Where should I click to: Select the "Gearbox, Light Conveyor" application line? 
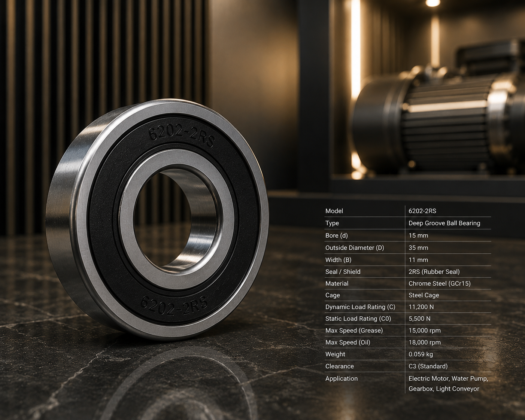click(x=444, y=389)
